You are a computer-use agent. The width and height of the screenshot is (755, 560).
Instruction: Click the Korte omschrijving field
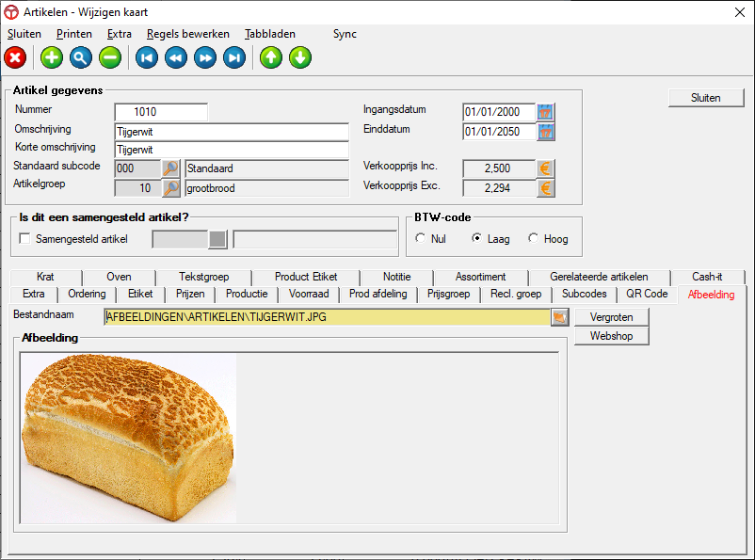232,150
